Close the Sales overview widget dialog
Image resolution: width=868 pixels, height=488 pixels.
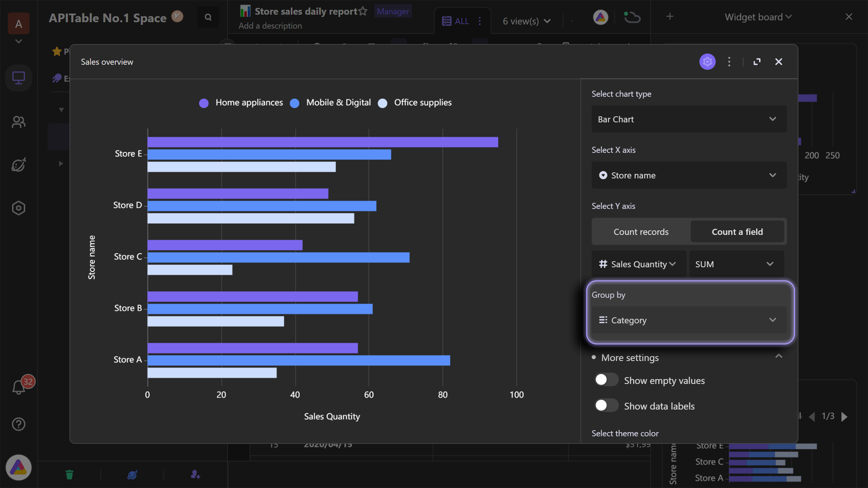click(778, 62)
